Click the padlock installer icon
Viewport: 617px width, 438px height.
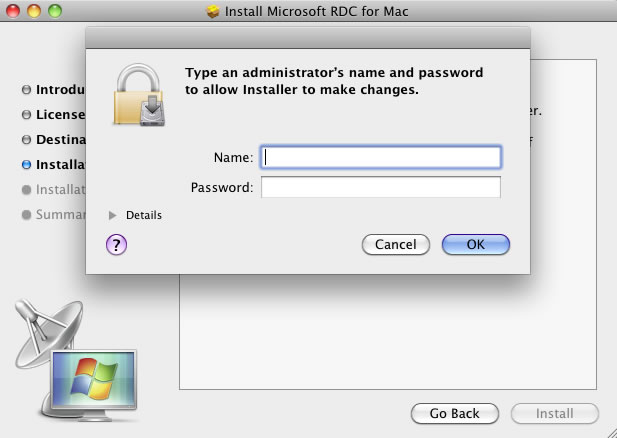pyautogui.click(x=139, y=95)
